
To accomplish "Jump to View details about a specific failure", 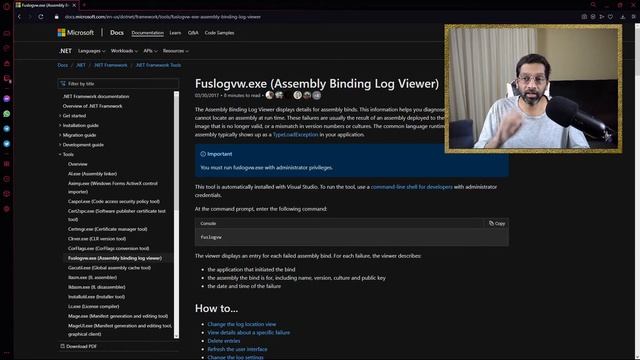I will point(249,332).
